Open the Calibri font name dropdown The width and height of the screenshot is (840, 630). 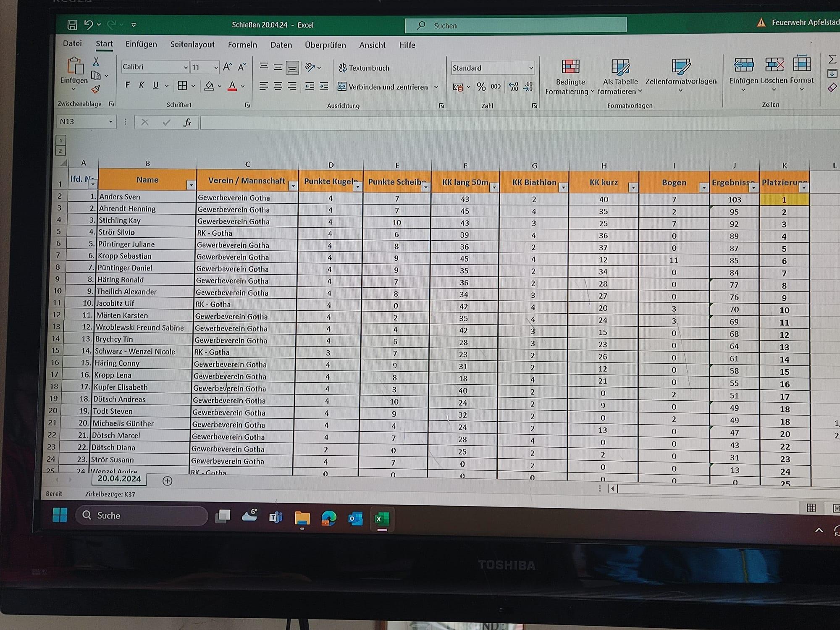pyautogui.click(x=186, y=67)
